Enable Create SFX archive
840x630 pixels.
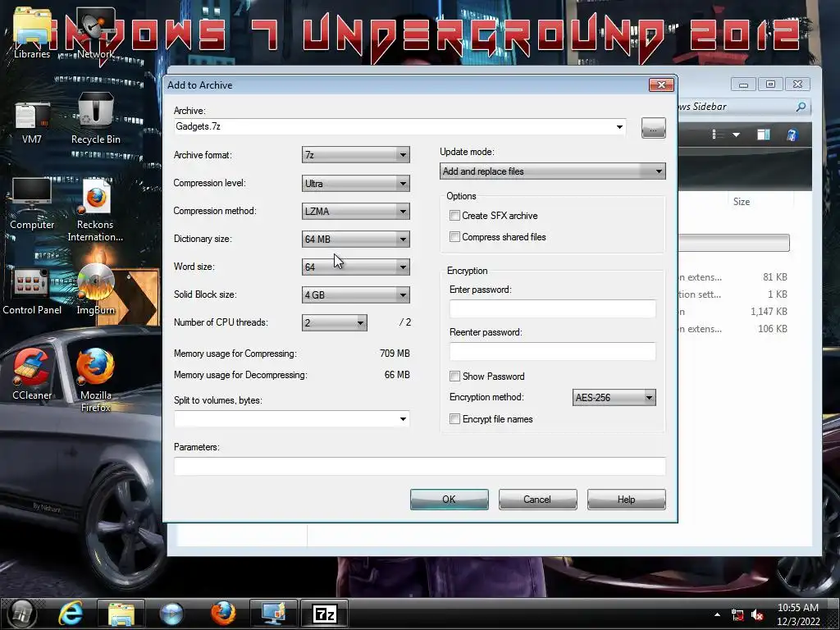tap(454, 216)
